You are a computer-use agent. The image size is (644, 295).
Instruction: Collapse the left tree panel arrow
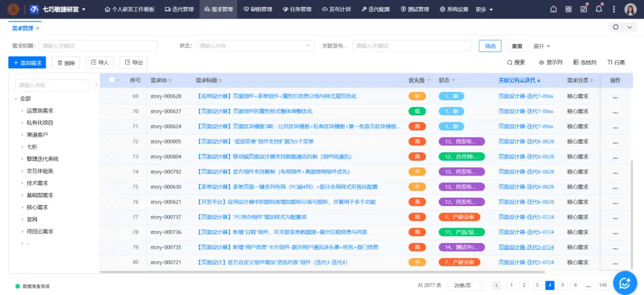(x=97, y=85)
